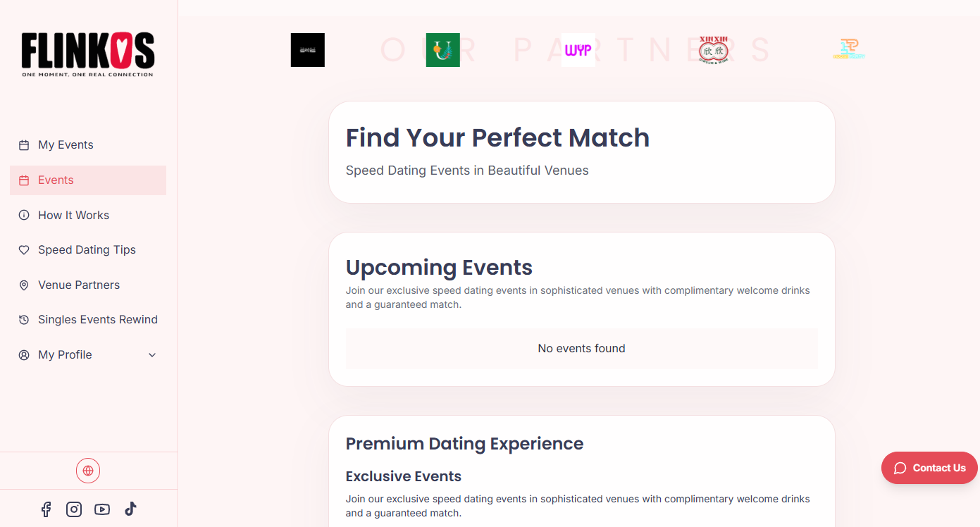
Task: Go to How It Works page
Action: tap(73, 216)
